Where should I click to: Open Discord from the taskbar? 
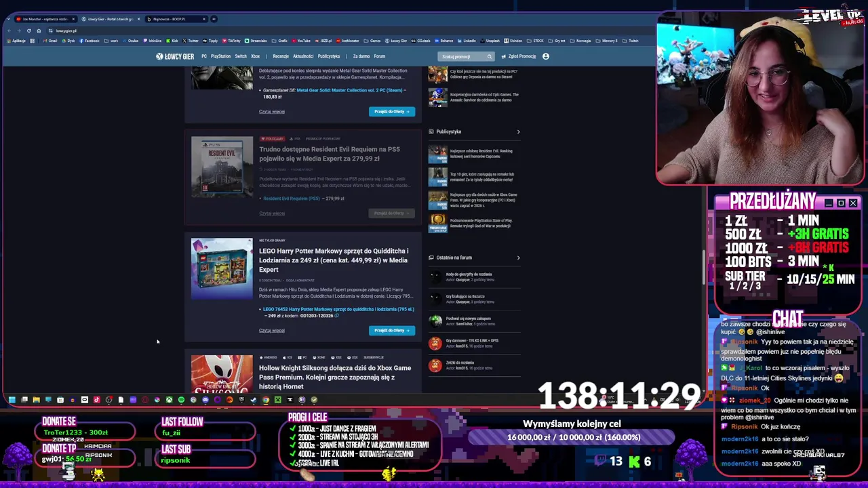tap(205, 400)
